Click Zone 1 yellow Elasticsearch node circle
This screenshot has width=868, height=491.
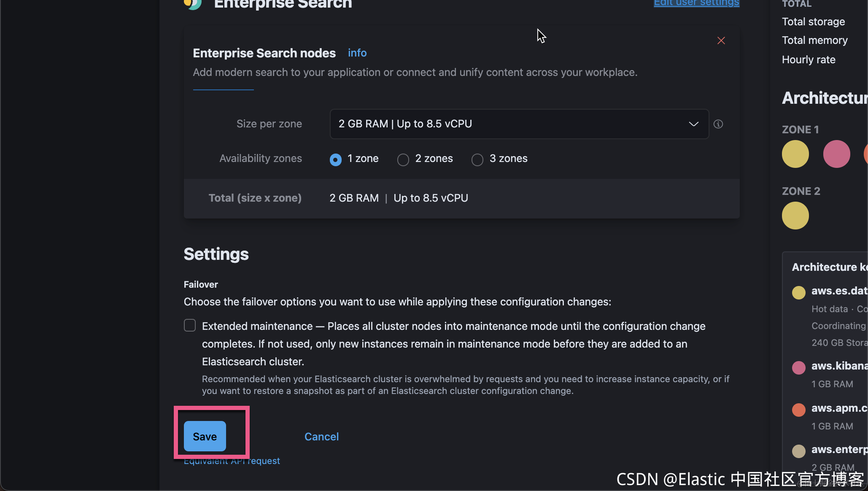click(x=795, y=154)
